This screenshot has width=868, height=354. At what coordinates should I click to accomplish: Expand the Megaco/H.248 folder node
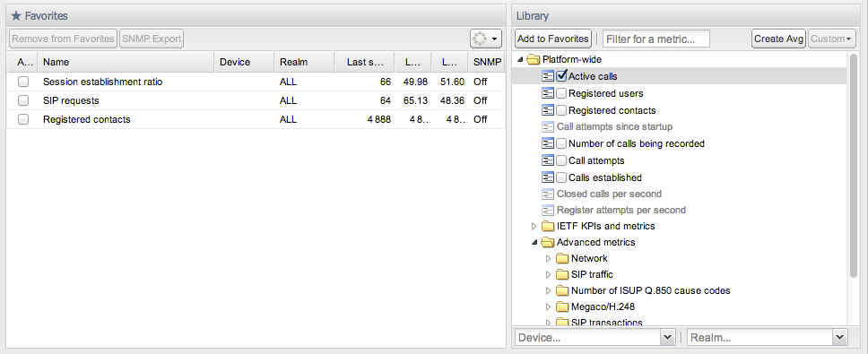pos(549,307)
